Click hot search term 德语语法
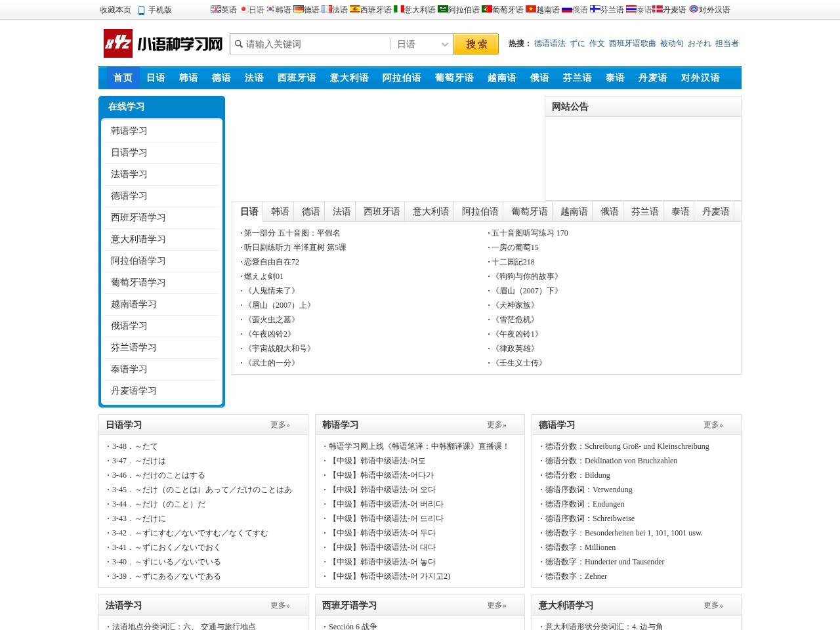840x630 pixels. point(550,43)
